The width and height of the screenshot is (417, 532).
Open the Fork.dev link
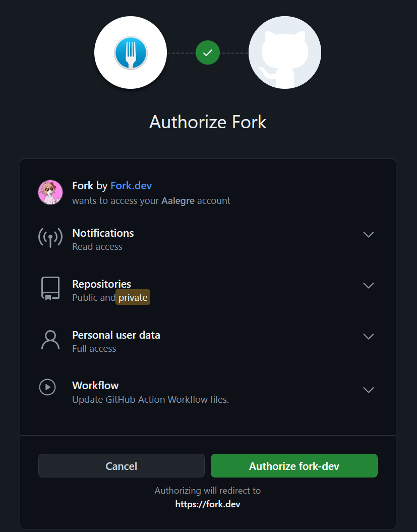pyautogui.click(x=131, y=185)
